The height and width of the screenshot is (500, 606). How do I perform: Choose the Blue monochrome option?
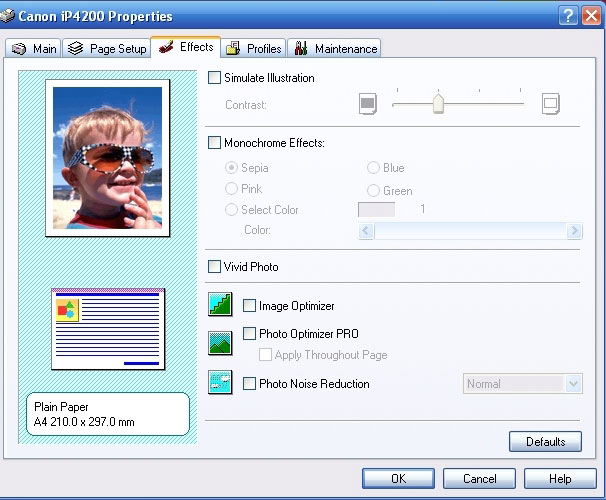(x=373, y=168)
